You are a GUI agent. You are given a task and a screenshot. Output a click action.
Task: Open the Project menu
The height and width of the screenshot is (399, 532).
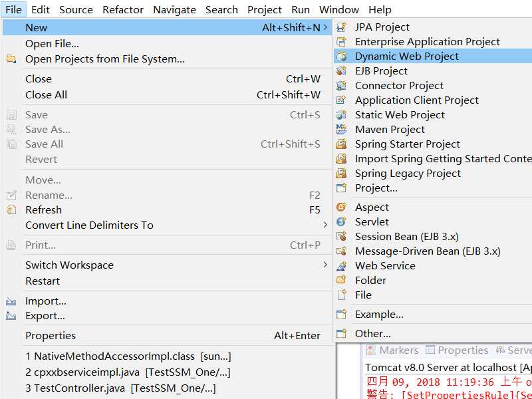[265, 9]
